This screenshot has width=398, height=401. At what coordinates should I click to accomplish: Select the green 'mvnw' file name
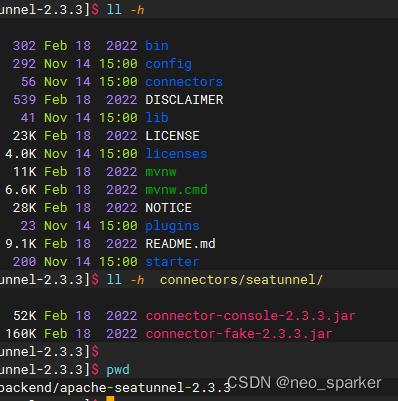pos(161,172)
